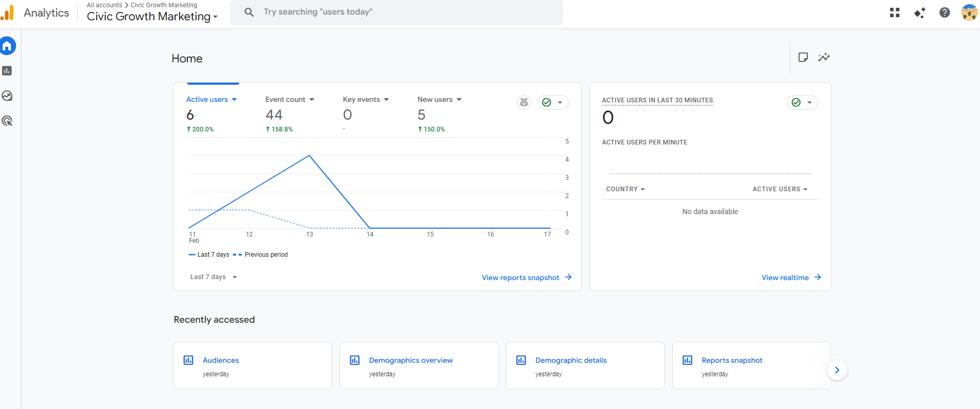Click the Last 7 days legend entry
Screen dimensions: 980x409
tap(209, 255)
